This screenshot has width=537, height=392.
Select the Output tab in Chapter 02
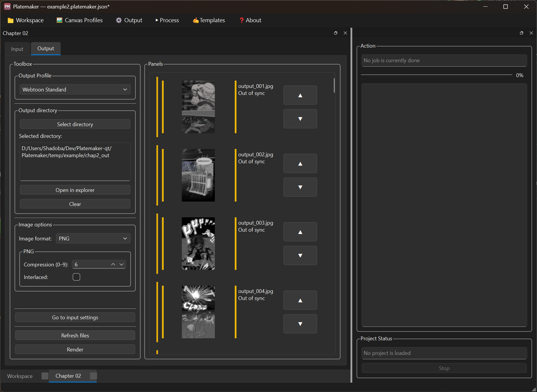pos(46,48)
